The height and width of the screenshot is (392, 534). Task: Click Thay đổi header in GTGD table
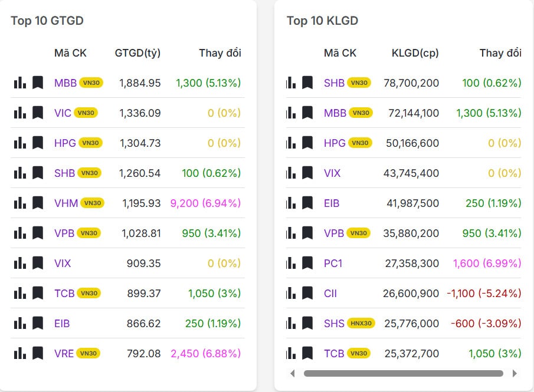coord(220,53)
